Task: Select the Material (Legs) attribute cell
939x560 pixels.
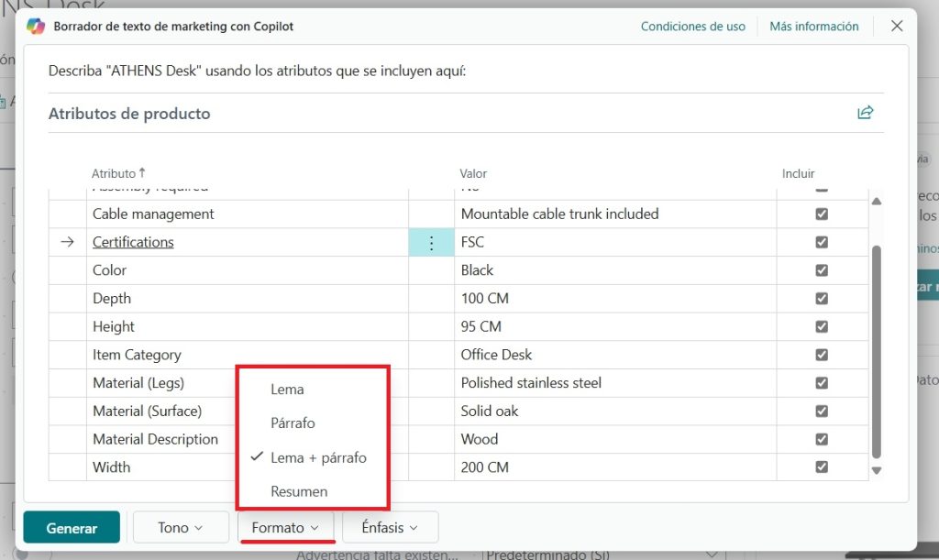Action: pos(161,383)
